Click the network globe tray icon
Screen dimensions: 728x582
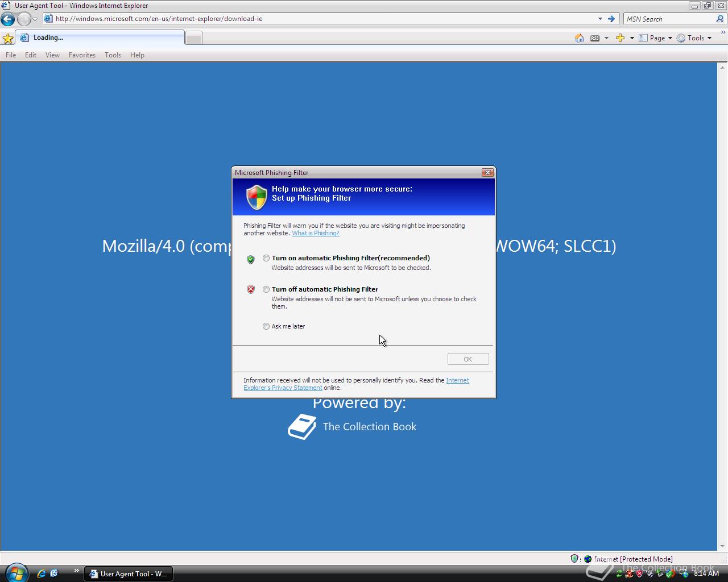[x=684, y=574]
